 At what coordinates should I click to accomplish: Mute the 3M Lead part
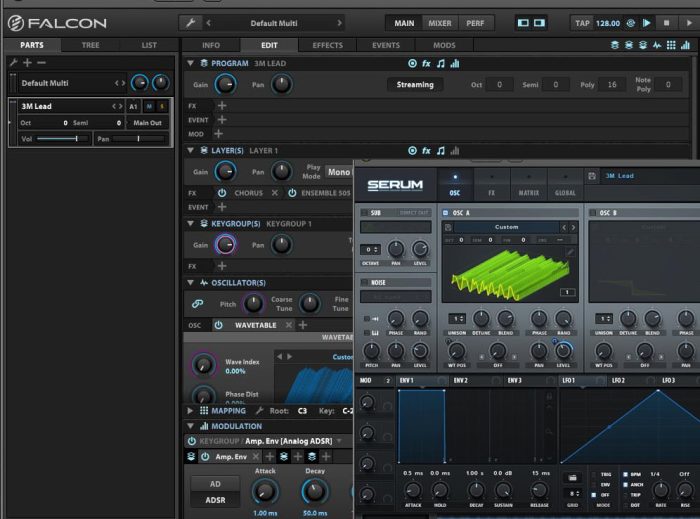pyautogui.click(x=149, y=106)
